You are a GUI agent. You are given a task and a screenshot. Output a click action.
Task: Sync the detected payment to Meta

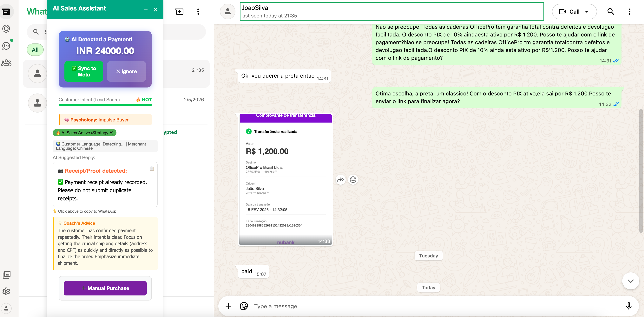(84, 71)
